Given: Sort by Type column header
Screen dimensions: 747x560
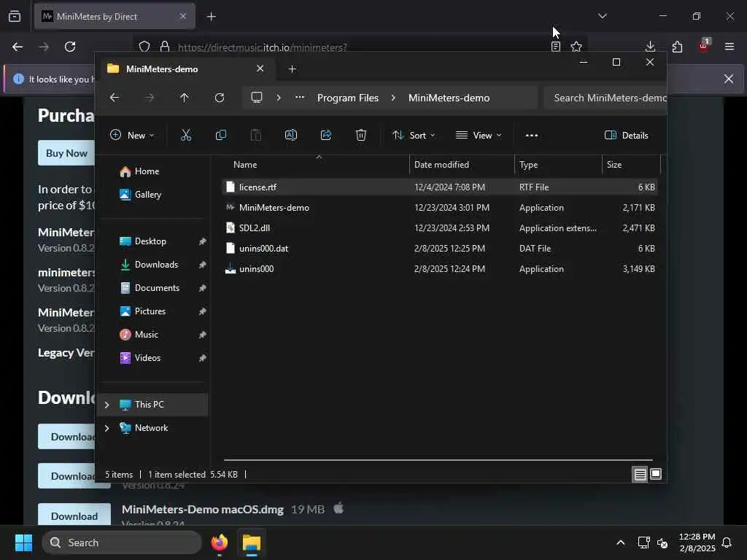Looking at the screenshot, I should 558,165.
